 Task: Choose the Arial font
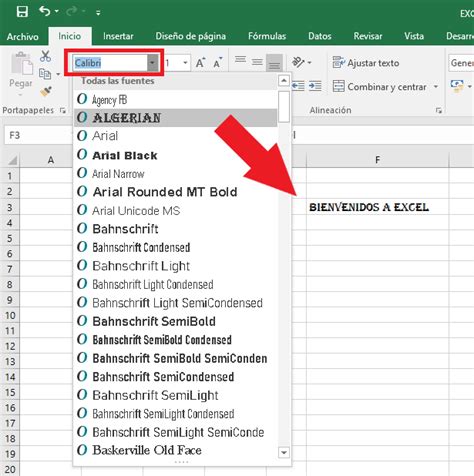[175, 136]
